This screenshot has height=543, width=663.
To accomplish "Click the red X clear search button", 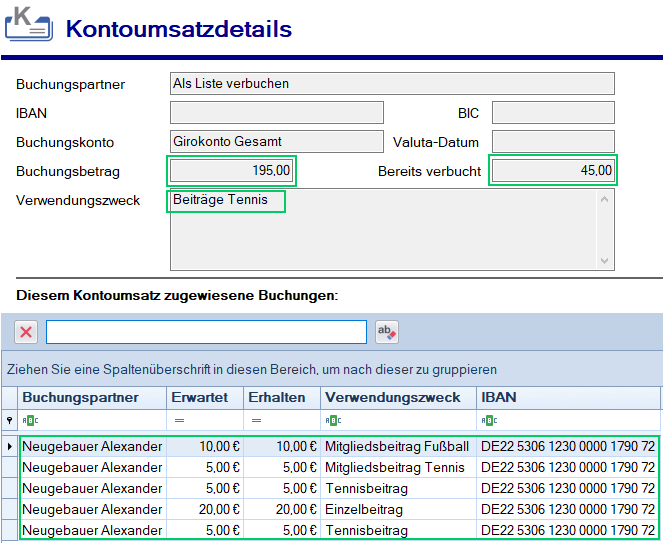I will pyautogui.click(x=27, y=332).
